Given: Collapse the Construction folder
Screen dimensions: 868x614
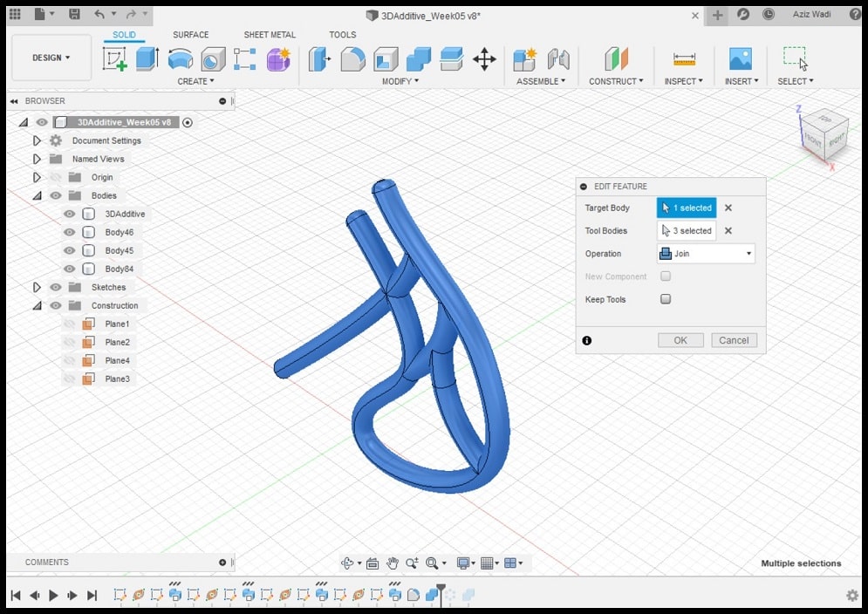Looking at the screenshot, I should tap(37, 305).
